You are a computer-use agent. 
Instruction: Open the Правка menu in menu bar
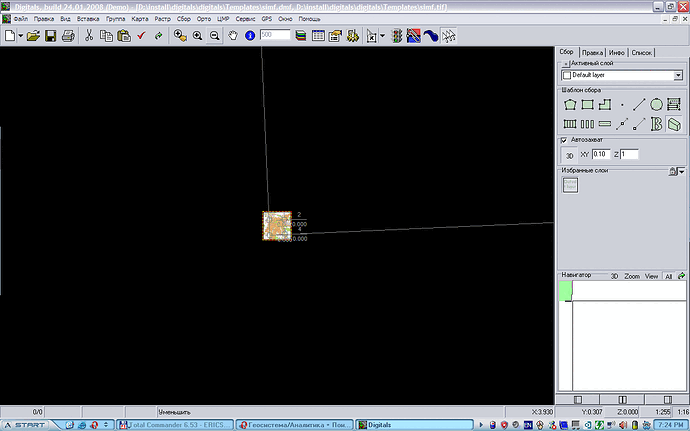(44, 19)
